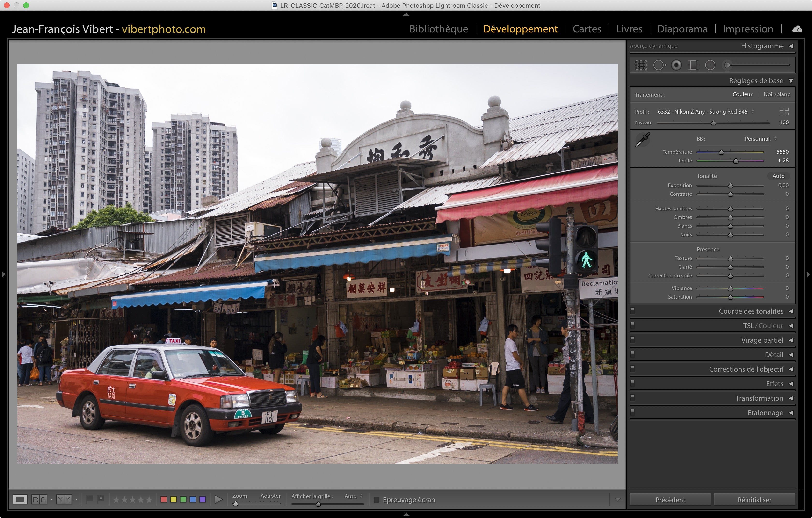Viewport: 812px width, 518px height.
Task: Click the red color label swatch
Action: (164, 499)
